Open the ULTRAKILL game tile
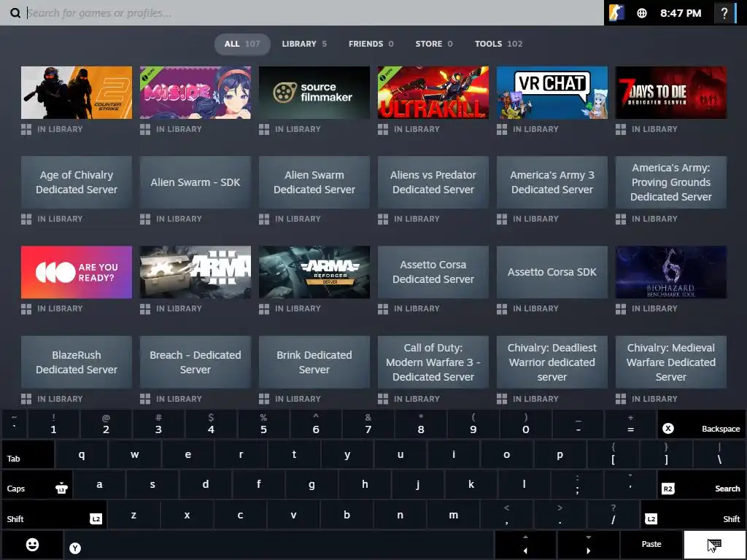Image resolution: width=747 pixels, height=560 pixels. coord(433,93)
